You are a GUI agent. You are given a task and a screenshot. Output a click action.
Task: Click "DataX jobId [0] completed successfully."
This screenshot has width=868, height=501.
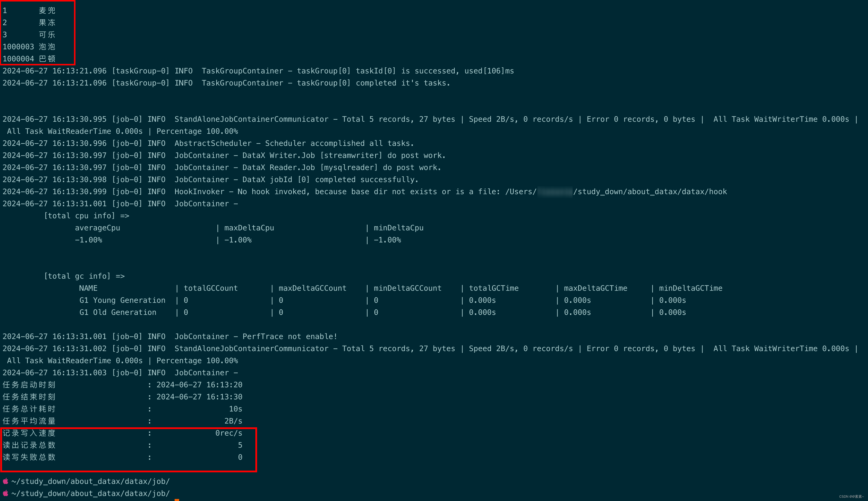pyautogui.click(x=330, y=179)
